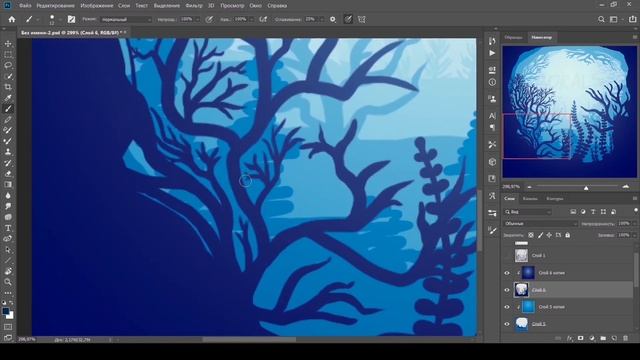
Task: Click the Home icon in options bar
Action: [12, 19]
